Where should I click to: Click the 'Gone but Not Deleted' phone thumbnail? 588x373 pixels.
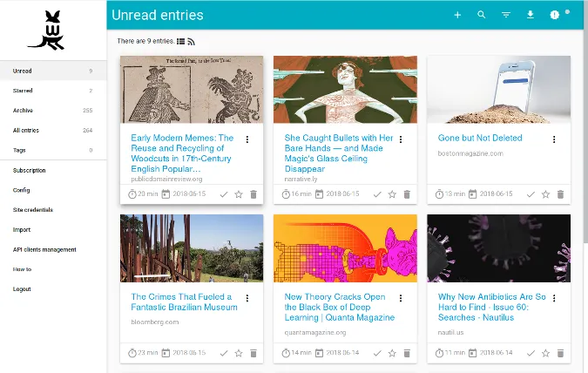coord(498,89)
